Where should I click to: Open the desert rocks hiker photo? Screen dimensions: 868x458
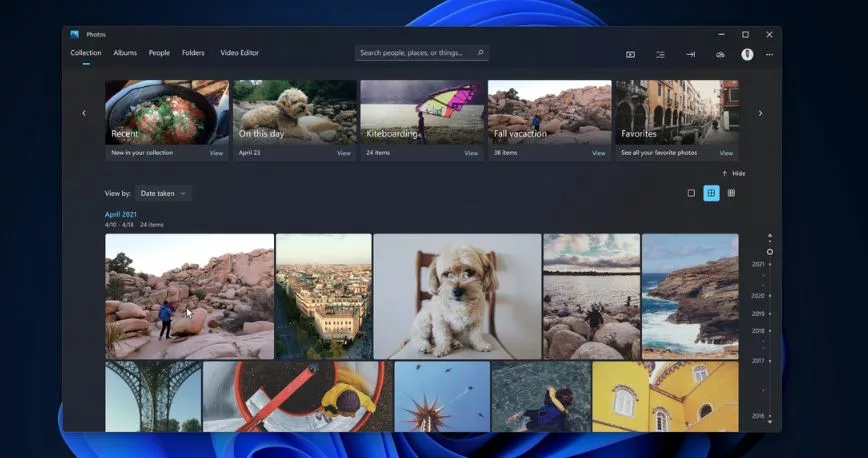[x=189, y=296]
